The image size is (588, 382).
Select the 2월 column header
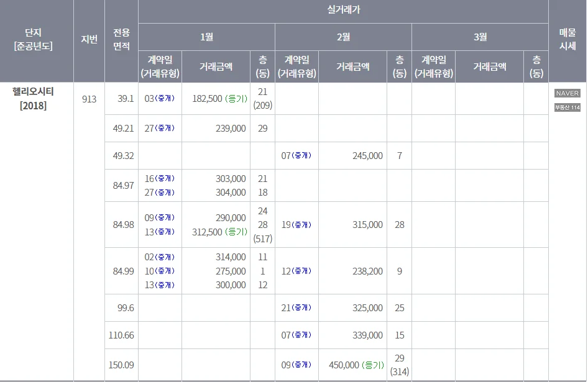pos(344,37)
